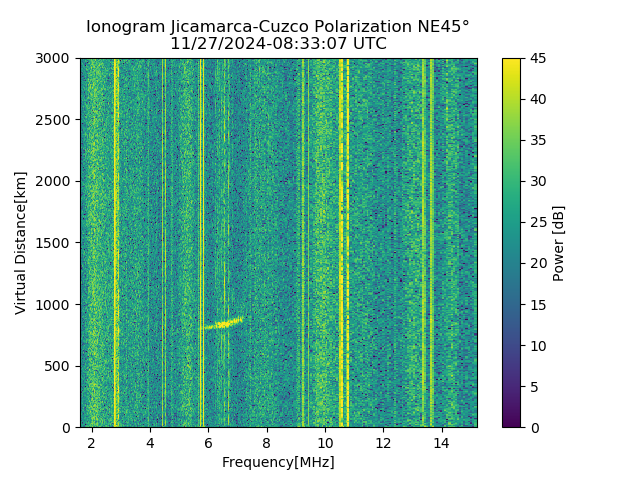
Task: Click the colorbar tick label '45'
Action: 538,58
